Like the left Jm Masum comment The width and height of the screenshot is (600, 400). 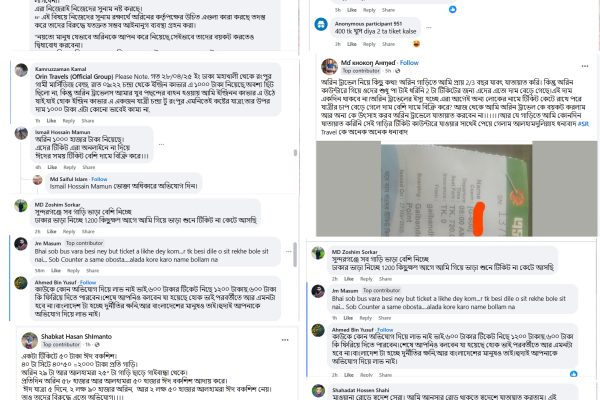[x=56, y=271]
